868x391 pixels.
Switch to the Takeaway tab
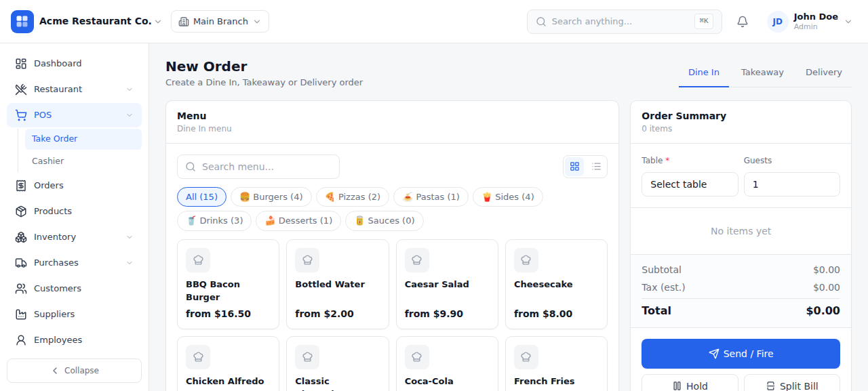762,73
